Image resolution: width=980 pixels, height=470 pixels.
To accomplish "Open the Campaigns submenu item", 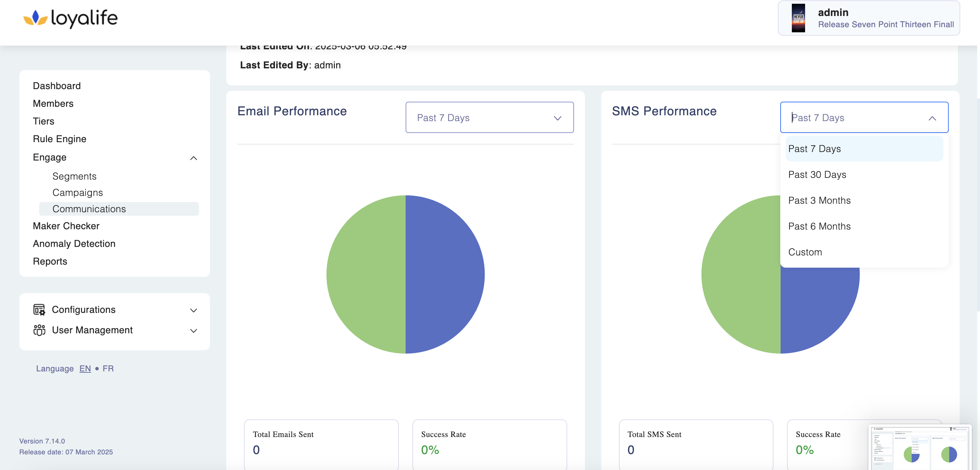I will click(x=78, y=193).
